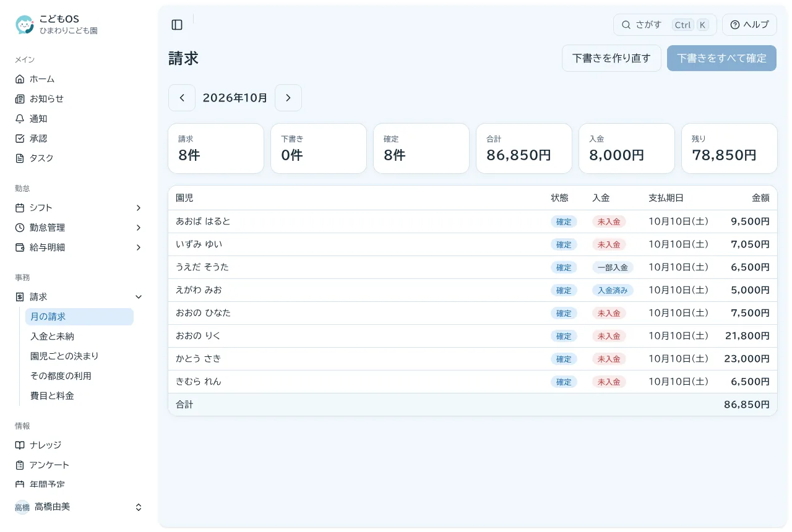Select 園児ごとの決まり in sidebar
792x532 pixels.
tap(79, 356)
